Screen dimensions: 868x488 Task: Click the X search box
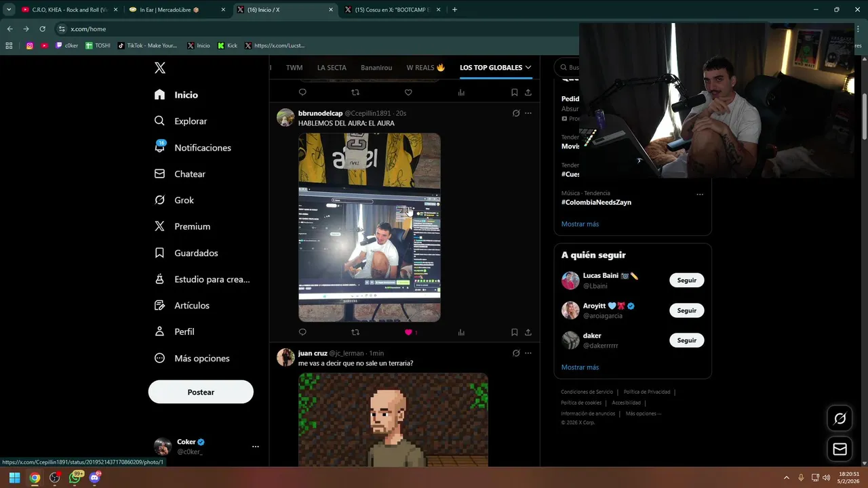pos(567,68)
